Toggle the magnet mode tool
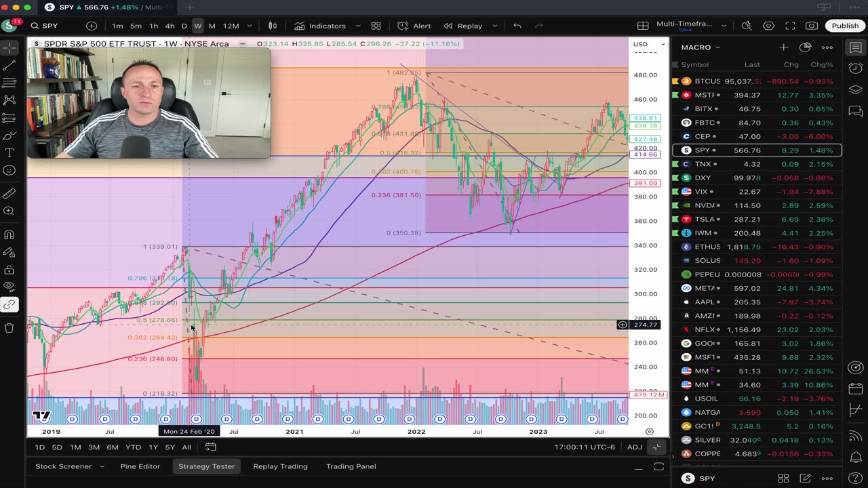 click(x=9, y=235)
